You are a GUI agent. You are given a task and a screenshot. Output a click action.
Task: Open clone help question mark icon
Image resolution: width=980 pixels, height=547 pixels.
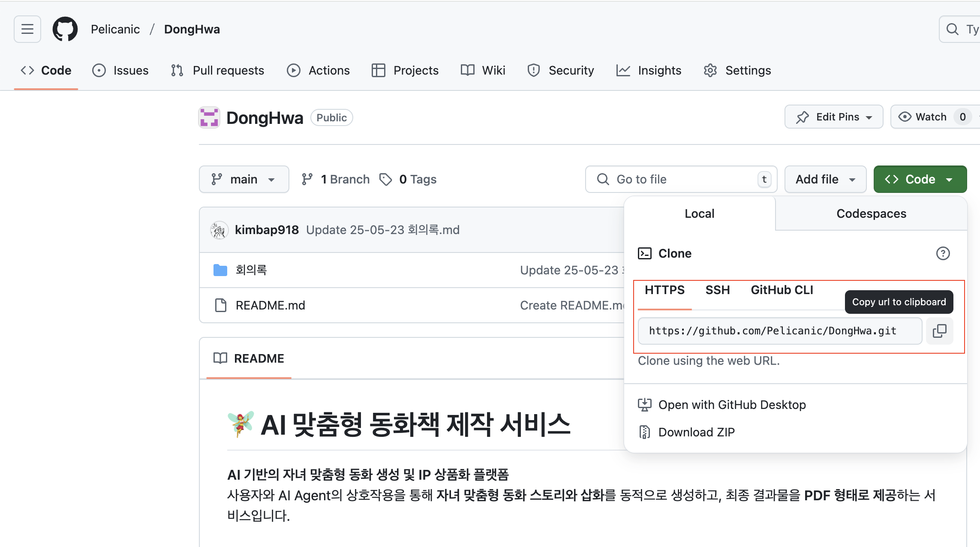943,253
